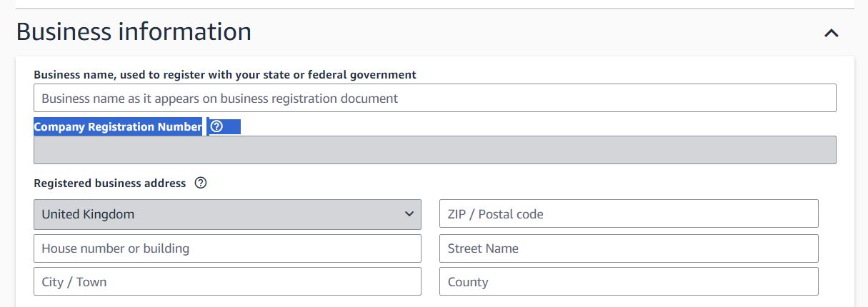This screenshot has height=307, width=868.
Task: Click into the County field
Action: [x=629, y=281]
